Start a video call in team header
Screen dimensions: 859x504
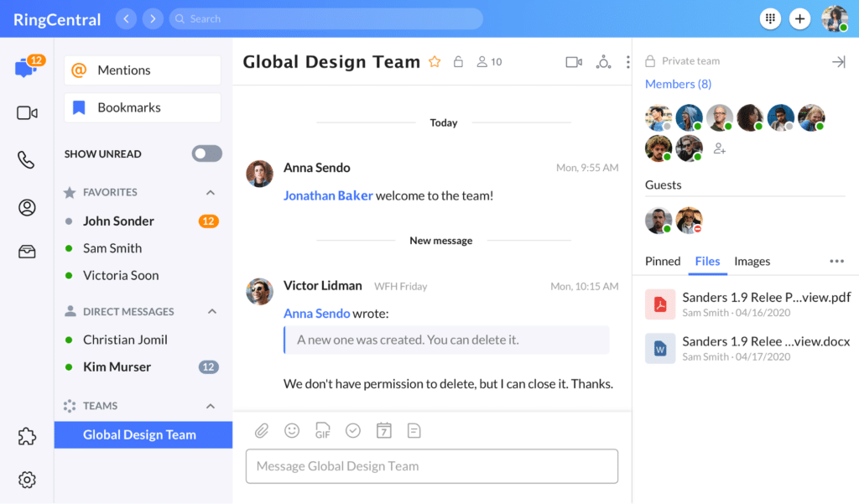tap(574, 62)
